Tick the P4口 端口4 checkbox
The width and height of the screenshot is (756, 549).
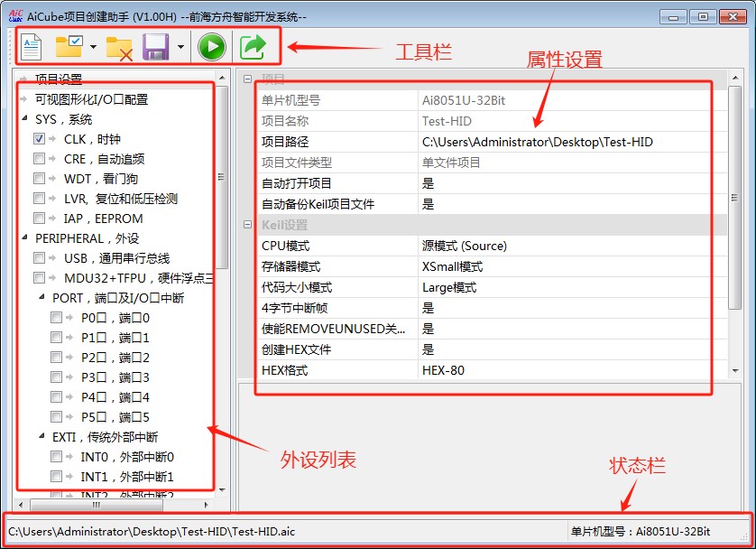click(57, 397)
